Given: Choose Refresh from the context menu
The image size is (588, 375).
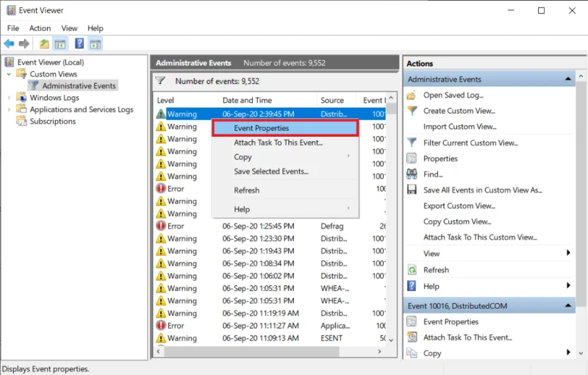Looking at the screenshot, I should tap(285, 190).
